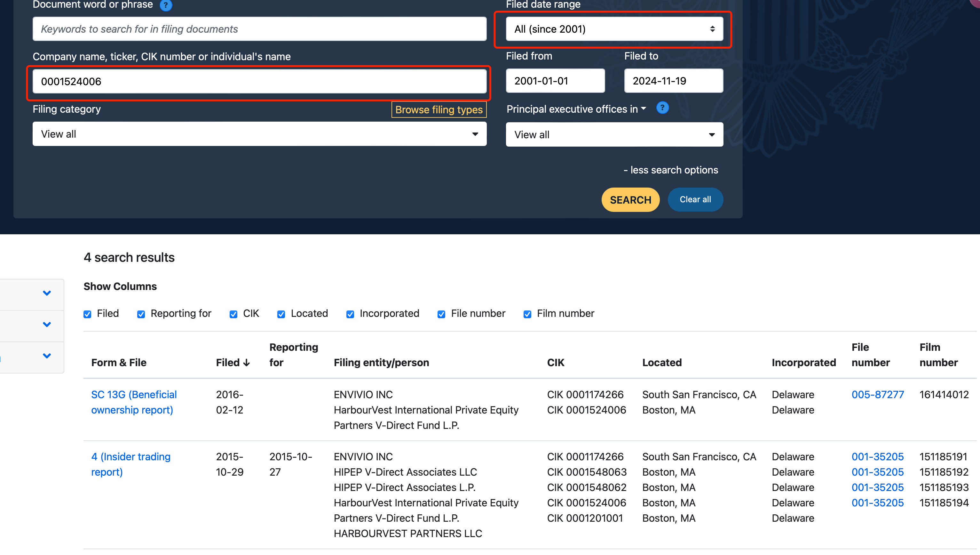The width and height of the screenshot is (980, 555).
Task: Uncheck the Filed column checkbox
Action: [x=88, y=314]
